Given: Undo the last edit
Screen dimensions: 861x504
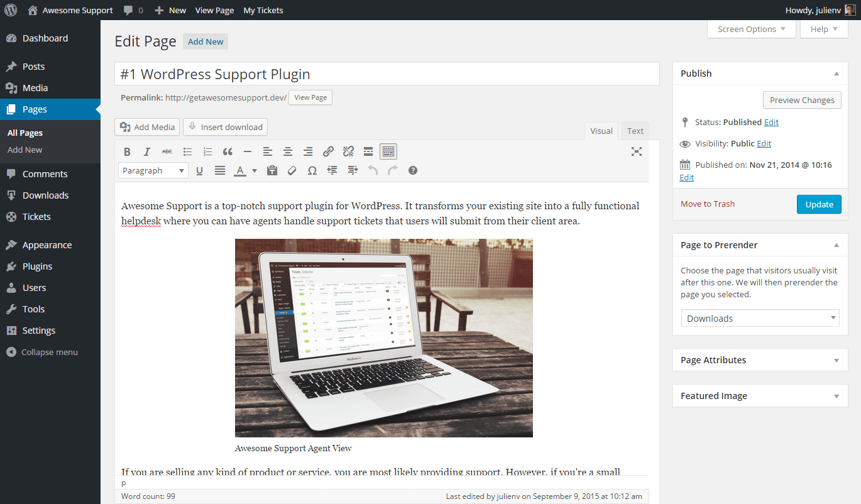Looking at the screenshot, I should tap(373, 170).
